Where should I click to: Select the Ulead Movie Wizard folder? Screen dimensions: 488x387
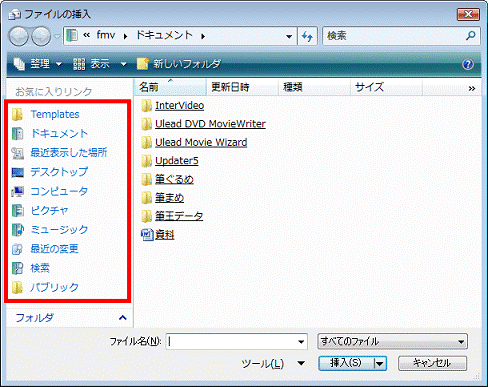click(201, 142)
